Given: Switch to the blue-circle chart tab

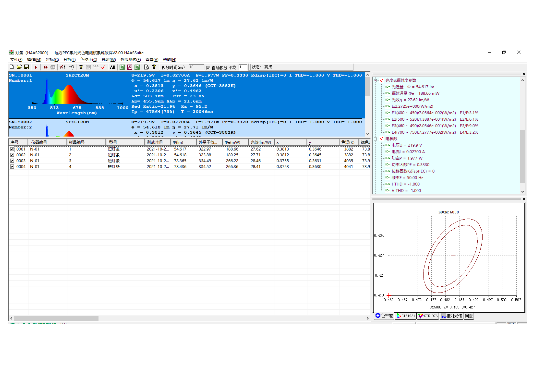Looking at the screenshot, I should 384,316.
